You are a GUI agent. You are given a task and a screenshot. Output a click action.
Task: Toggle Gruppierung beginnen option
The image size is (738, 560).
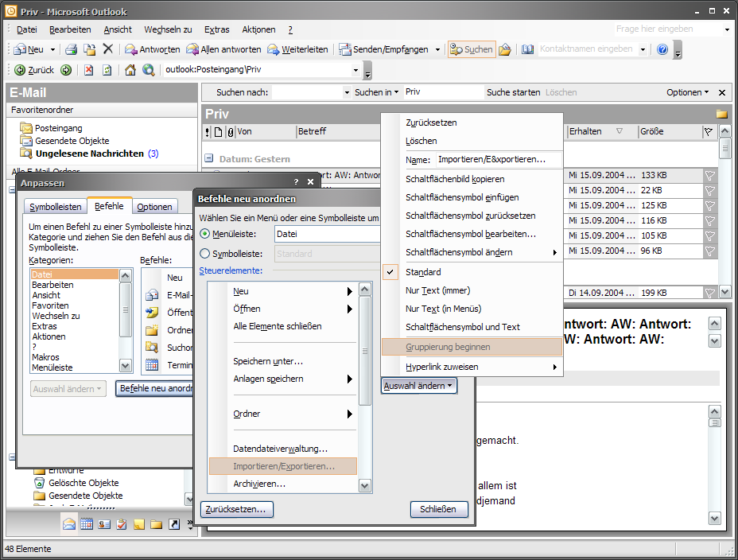472,347
